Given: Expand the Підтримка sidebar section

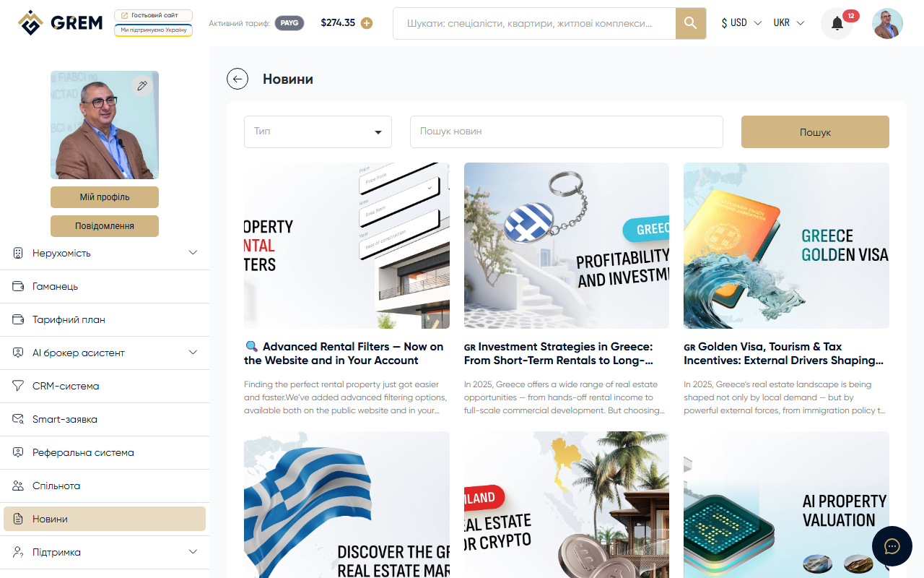Looking at the screenshot, I should (105, 552).
